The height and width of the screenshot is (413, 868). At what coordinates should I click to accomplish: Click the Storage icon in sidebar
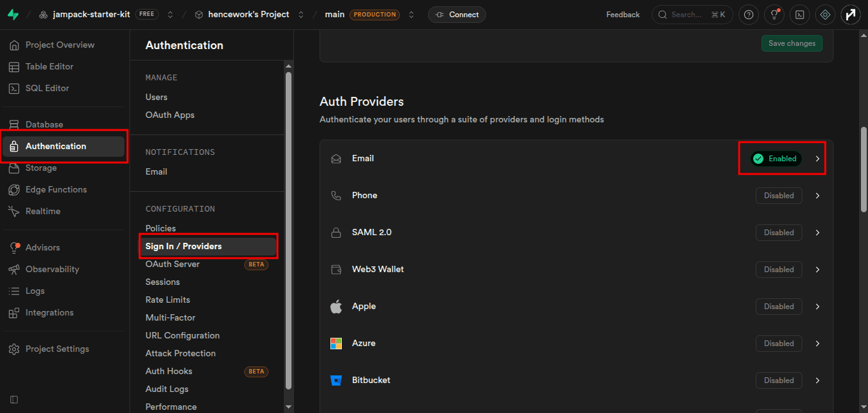pyautogui.click(x=14, y=168)
